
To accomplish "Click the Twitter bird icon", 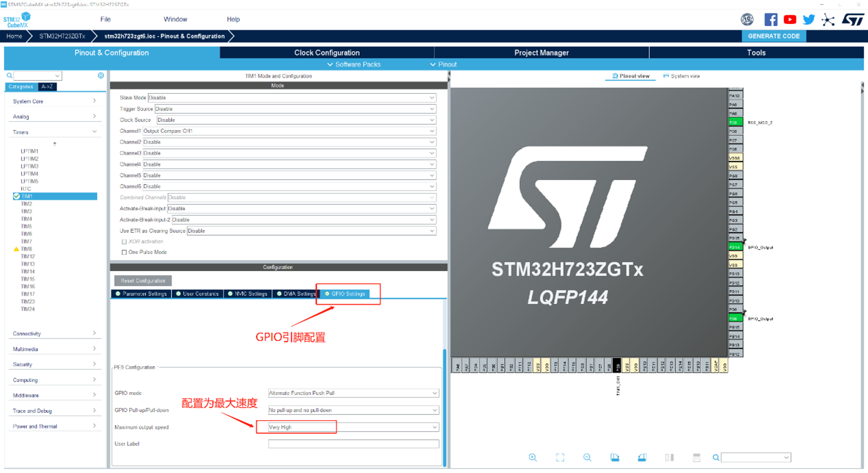I will pyautogui.click(x=808, y=20).
